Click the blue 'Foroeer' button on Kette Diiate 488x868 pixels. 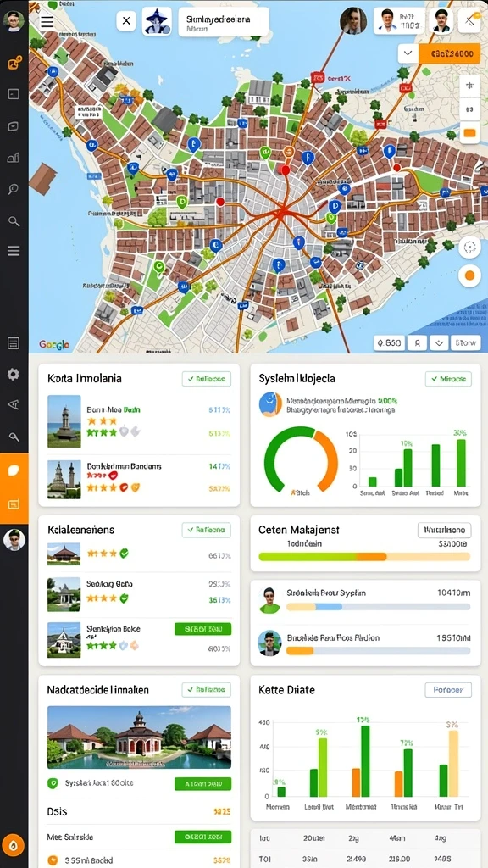(x=448, y=690)
